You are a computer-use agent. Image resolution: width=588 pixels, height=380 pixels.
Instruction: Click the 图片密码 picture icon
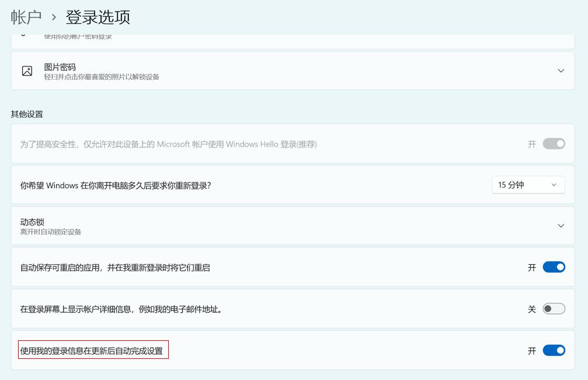coord(27,71)
